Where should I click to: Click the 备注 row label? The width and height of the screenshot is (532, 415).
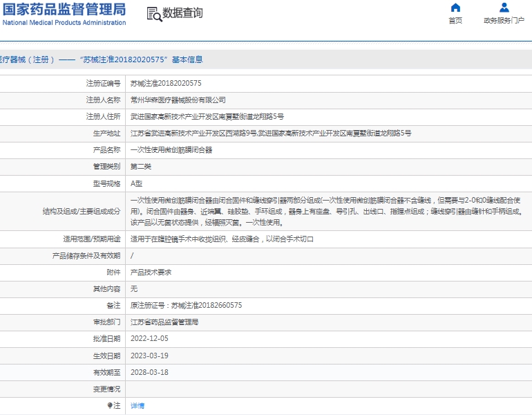coord(114,306)
